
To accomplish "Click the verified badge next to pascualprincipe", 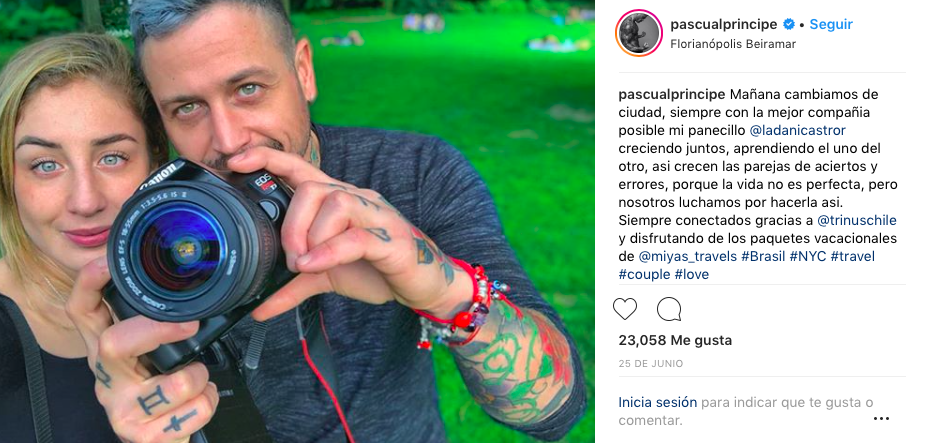I will [x=788, y=24].
